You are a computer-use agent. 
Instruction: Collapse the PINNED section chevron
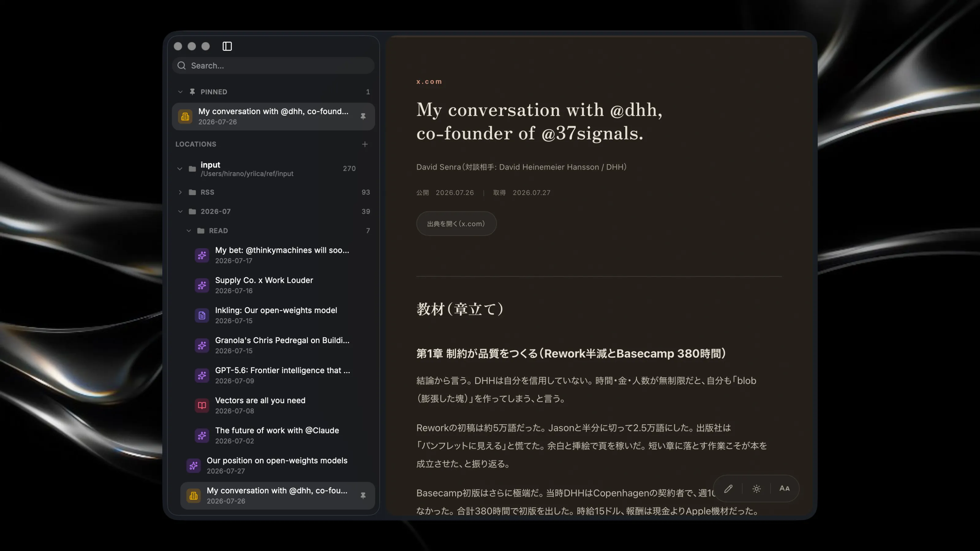point(180,92)
